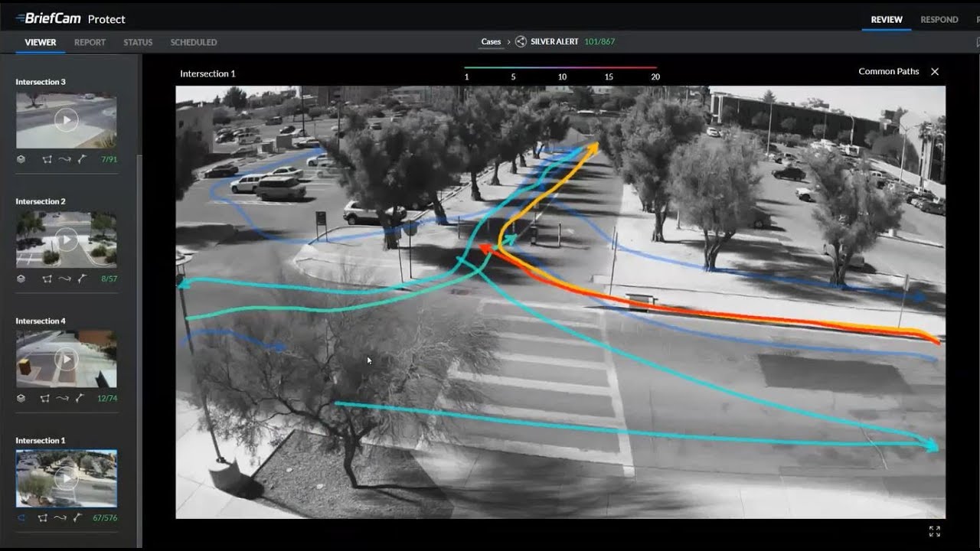Switch to the SCHEDULED tab
Screen dimensions: 980x551
coord(194,42)
